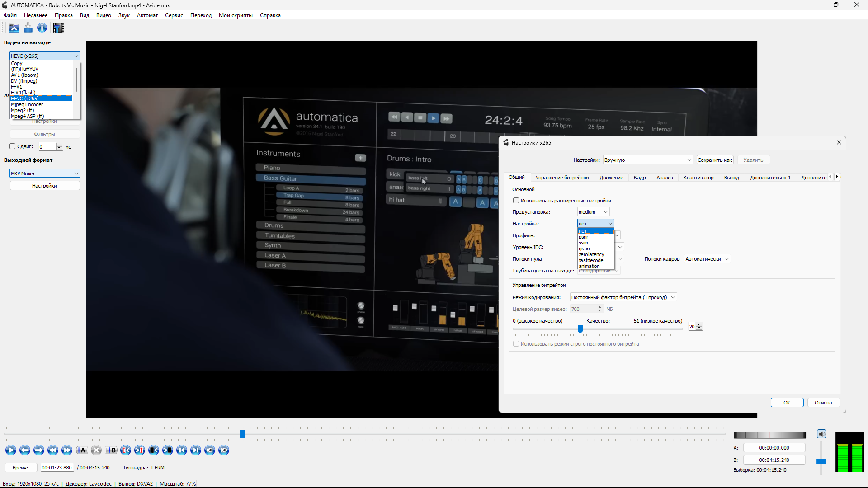This screenshot has height=488, width=868.
Task: Go to previous frame with left-arrow button
Action: [25, 450]
